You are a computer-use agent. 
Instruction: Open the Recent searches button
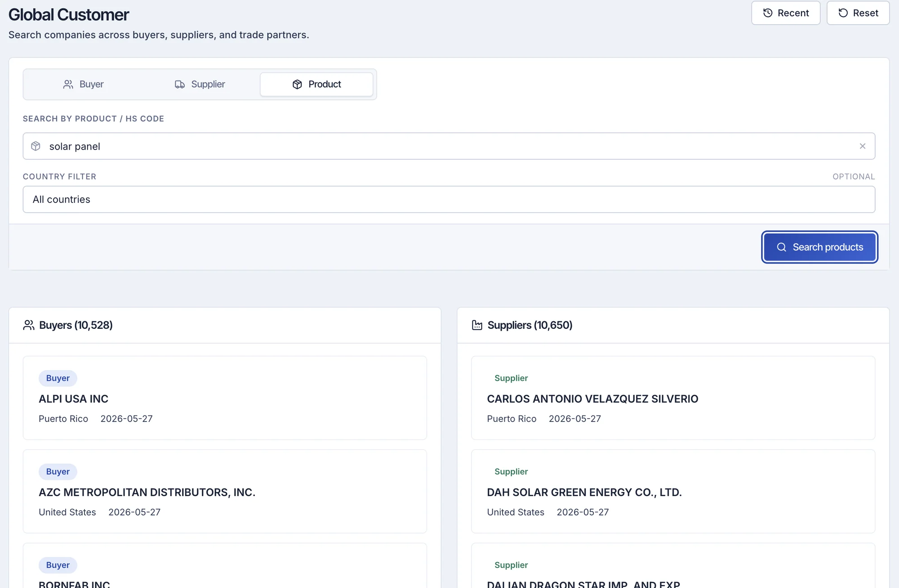pos(786,13)
